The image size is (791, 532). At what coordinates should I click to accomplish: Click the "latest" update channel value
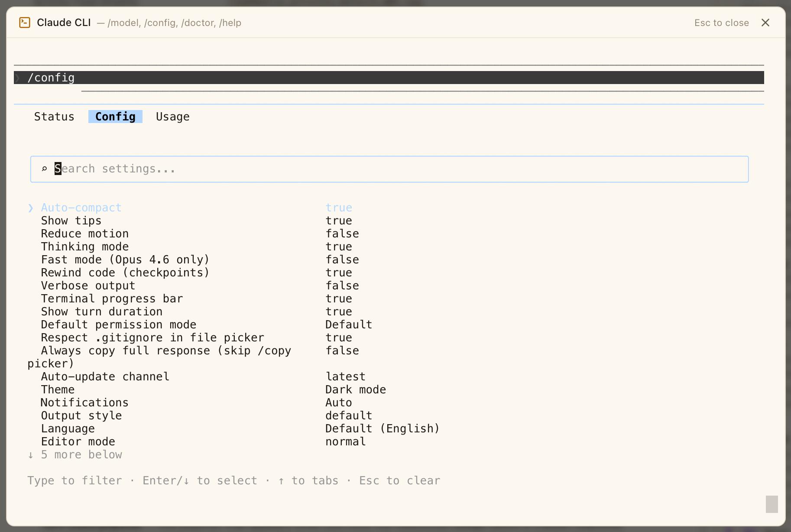pyautogui.click(x=346, y=377)
